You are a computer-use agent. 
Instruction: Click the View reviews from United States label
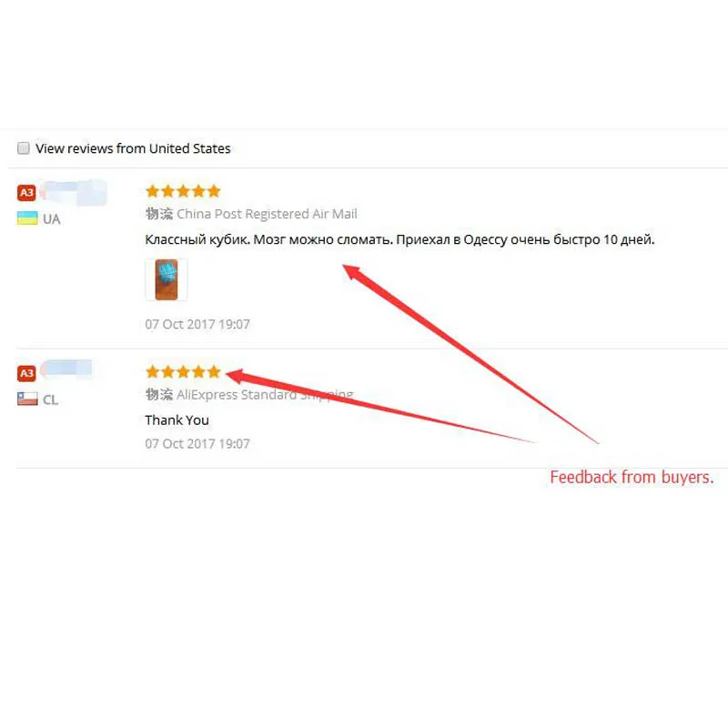coord(133,148)
